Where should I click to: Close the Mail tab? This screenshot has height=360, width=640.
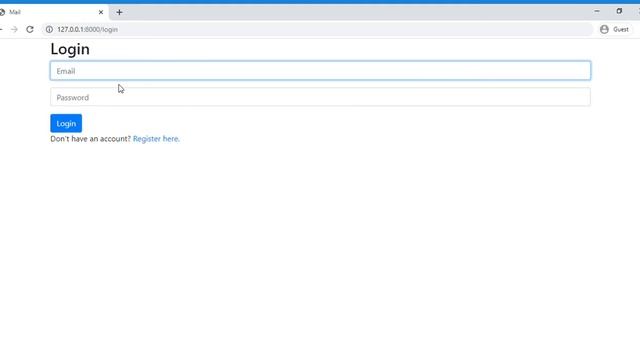coord(101,12)
